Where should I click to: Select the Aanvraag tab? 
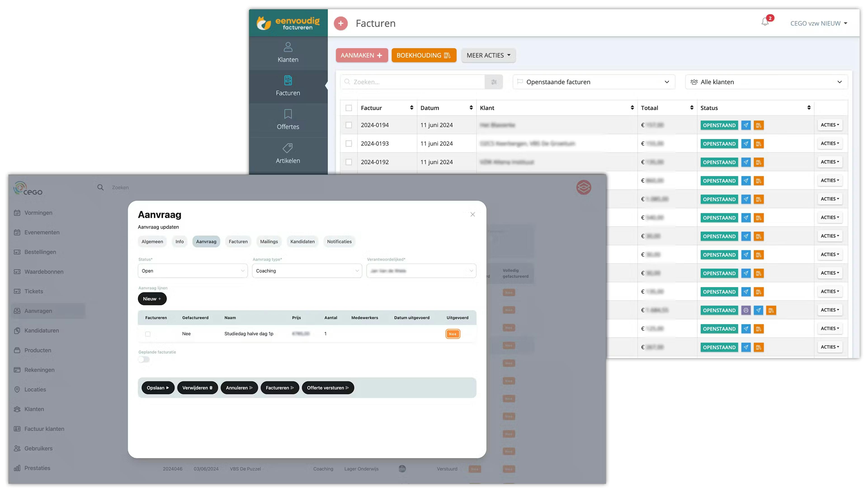(x=206, y=242)
